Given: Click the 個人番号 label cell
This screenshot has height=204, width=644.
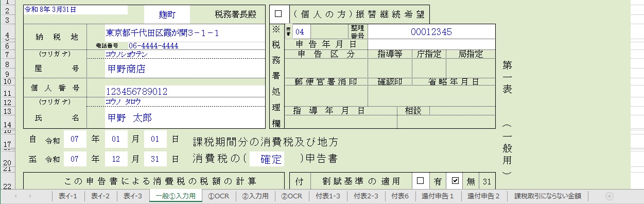Looking at the screenshot, I should click(x=56, y=88).
